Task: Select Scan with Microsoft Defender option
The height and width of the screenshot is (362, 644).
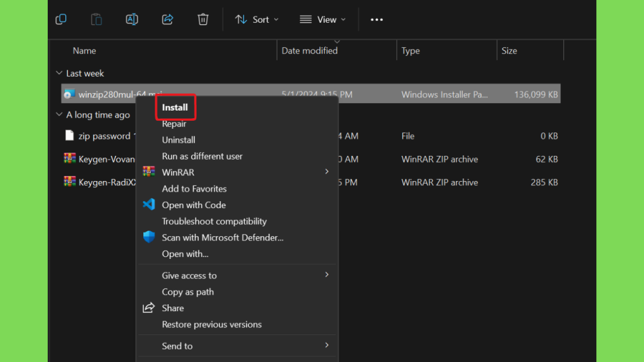Action: click(223, 238)
